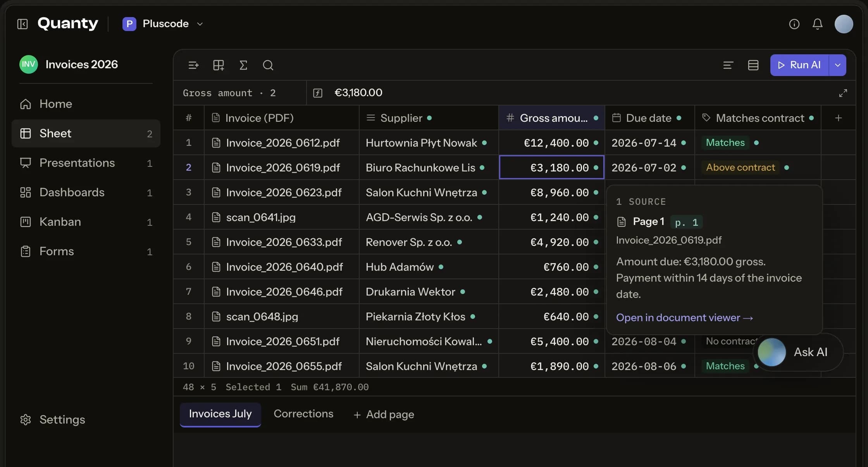Open the info icon in header
Screen dimensions: 868x467
pyautogui.click(x=794, y=24)
